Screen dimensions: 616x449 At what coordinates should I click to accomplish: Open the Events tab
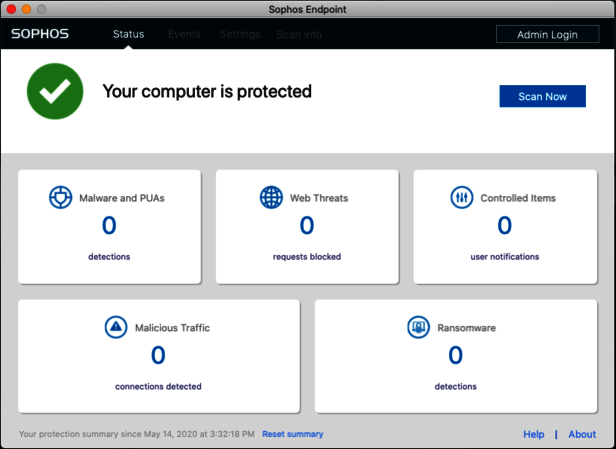[184, 34]
